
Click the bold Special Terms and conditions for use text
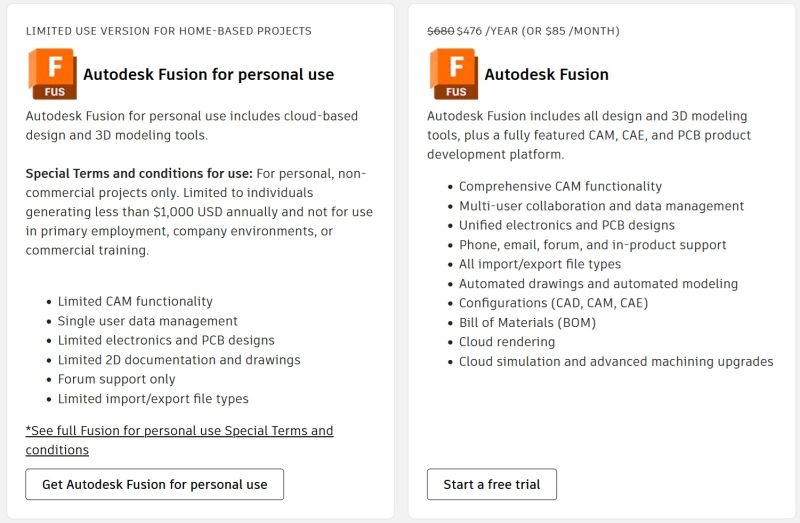click(x=139, y=173)
